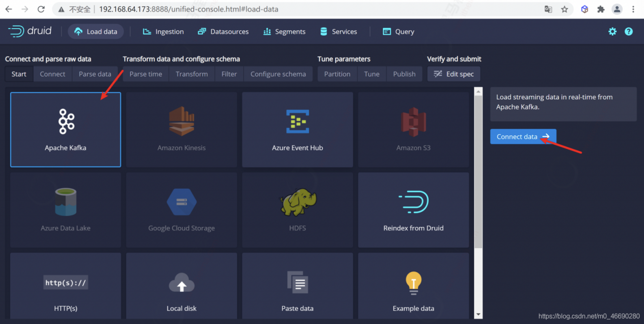Open the extensions puzzle icon
Viewport: 644px width, 324px height.
coord(601,9)
